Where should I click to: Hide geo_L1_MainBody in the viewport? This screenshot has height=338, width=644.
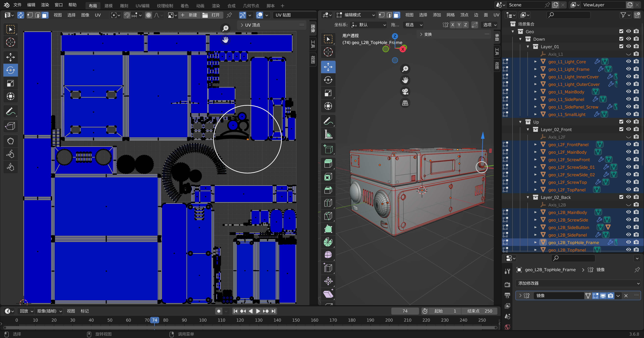[x=629, y=92]
